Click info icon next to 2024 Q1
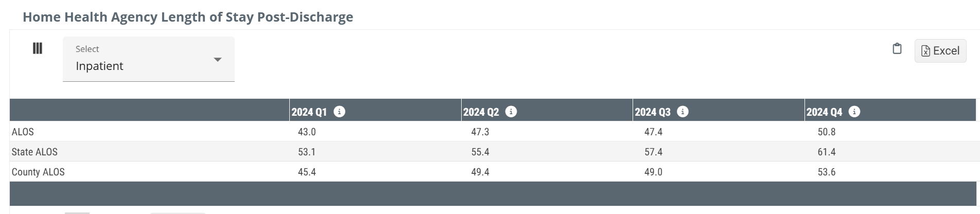The image size is (980, 214). coord(339,112)
